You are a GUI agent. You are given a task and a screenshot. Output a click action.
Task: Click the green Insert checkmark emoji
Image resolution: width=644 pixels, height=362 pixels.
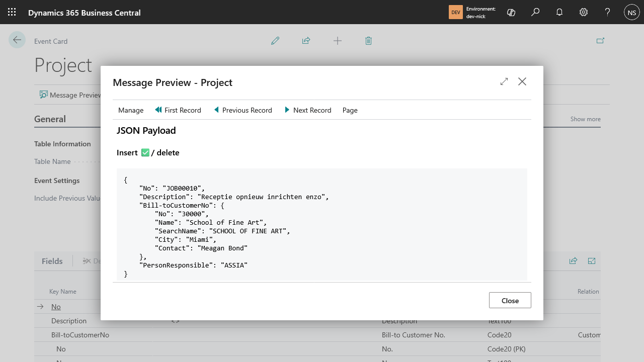(145, 152)
